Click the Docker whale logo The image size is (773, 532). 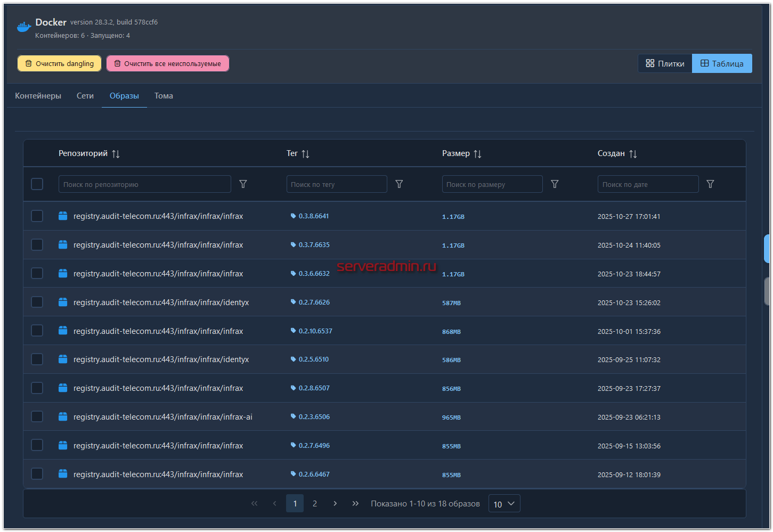point(24,27)
